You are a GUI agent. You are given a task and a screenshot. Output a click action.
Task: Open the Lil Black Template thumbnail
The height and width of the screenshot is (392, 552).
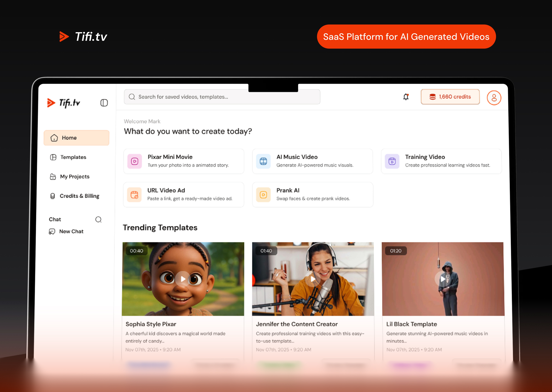[443, 279]
